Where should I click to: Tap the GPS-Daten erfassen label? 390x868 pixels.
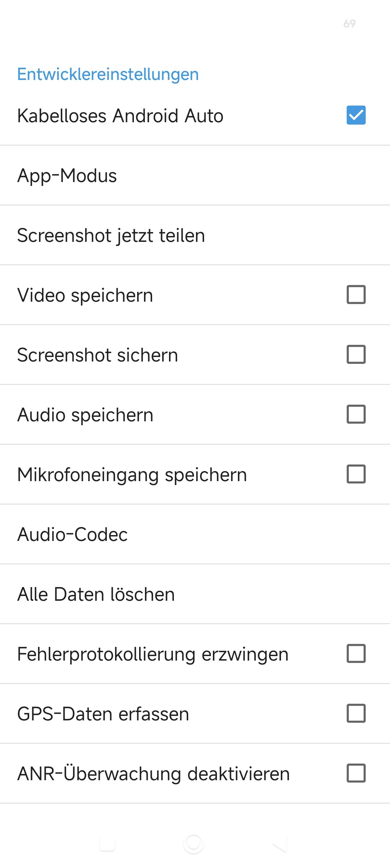click(x=103, y=714)
